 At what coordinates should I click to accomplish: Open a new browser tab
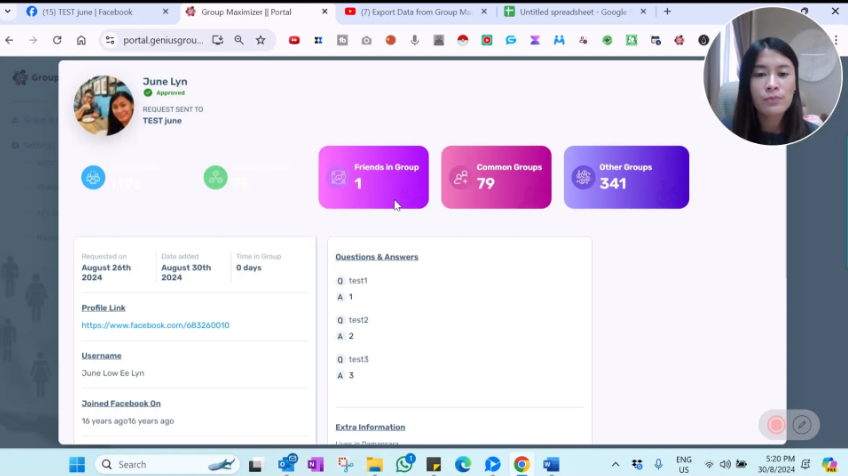pyautogui.click(x=667, y=12)
